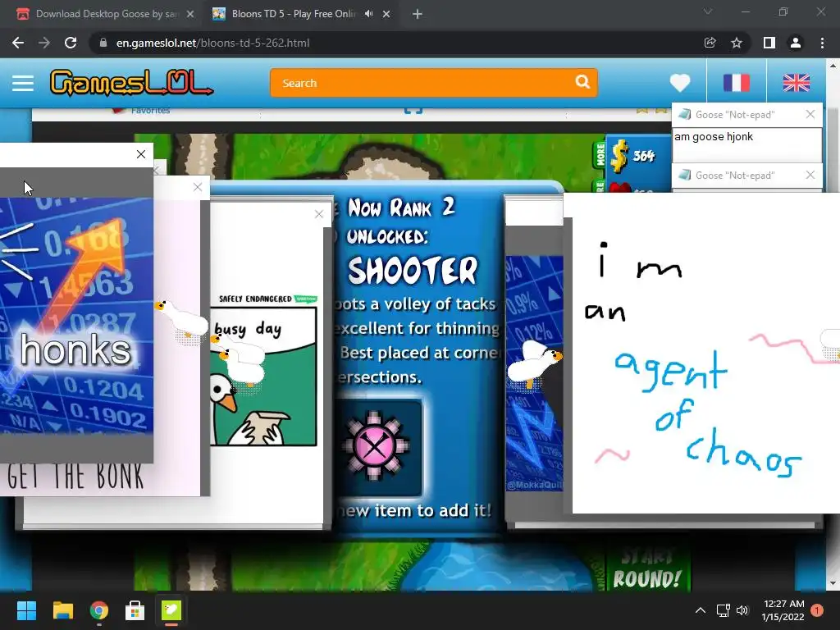Open Microsoft Store from taskbar
Screen dimensions: 840x630
pyautogui.click(x=135, y=610)
